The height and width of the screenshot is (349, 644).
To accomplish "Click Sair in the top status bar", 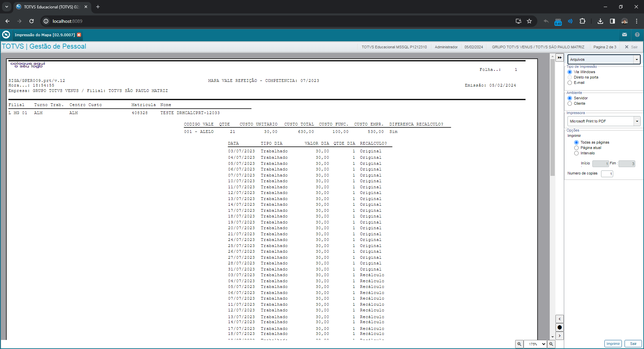I will [x=631, y=47].
